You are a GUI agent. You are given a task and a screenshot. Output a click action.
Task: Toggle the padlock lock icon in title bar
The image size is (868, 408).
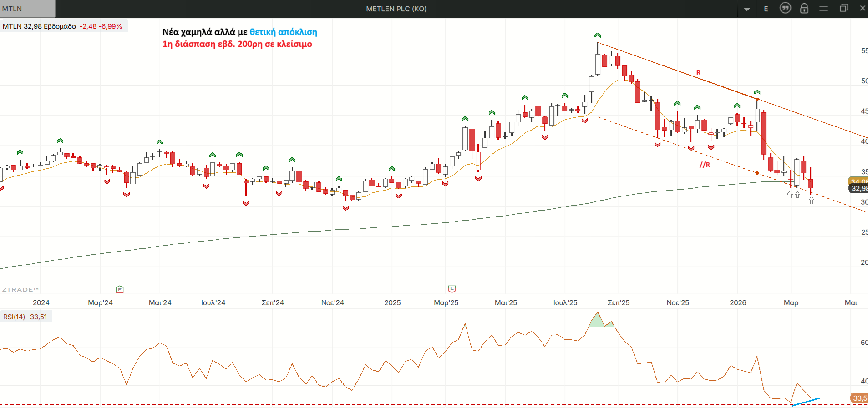click(804, 8)
